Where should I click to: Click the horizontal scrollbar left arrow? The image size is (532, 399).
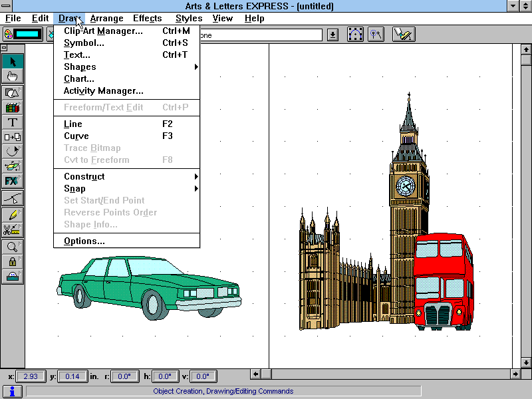point(256,374)
